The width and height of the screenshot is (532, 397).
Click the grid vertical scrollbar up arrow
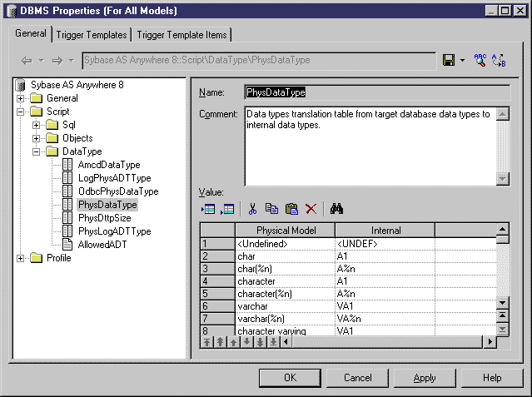point(502,230)
